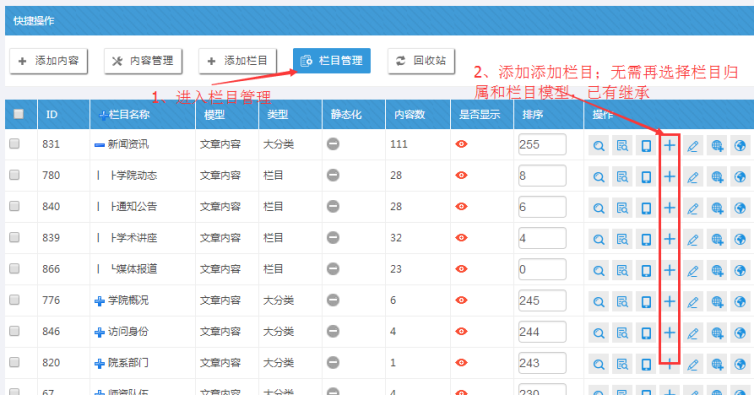
Task: Click the plus icon in 学院动态 row
Action: point(669,177)
